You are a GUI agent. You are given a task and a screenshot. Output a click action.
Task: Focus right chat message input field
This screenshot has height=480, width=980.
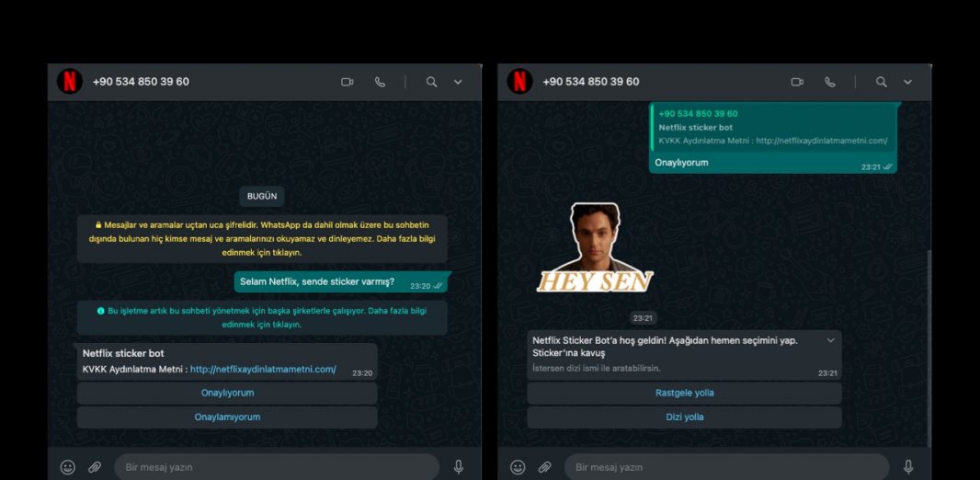coord(727,467)
